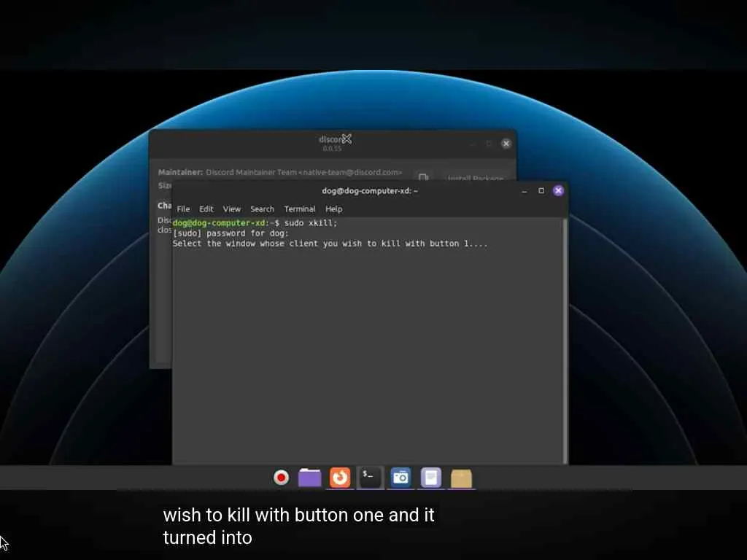Switch to the terminal icon in dock

pos(370,477)
